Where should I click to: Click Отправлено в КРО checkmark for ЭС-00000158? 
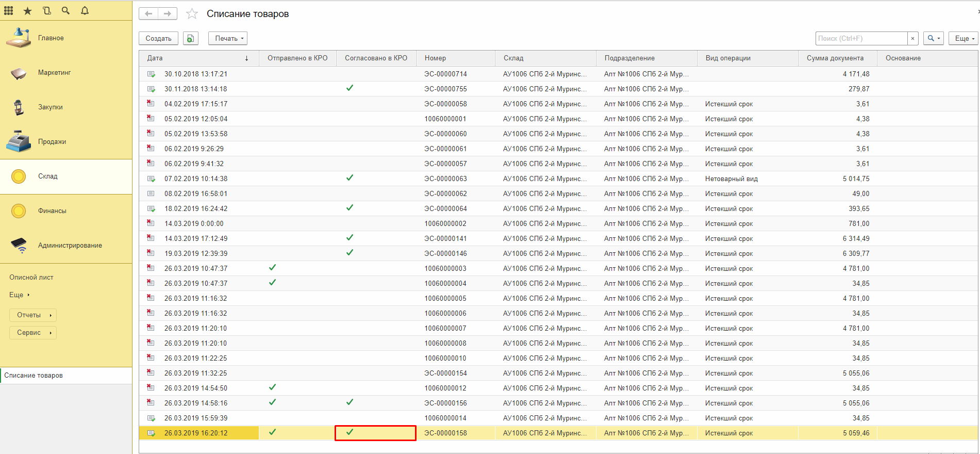(x=273, y=432)
